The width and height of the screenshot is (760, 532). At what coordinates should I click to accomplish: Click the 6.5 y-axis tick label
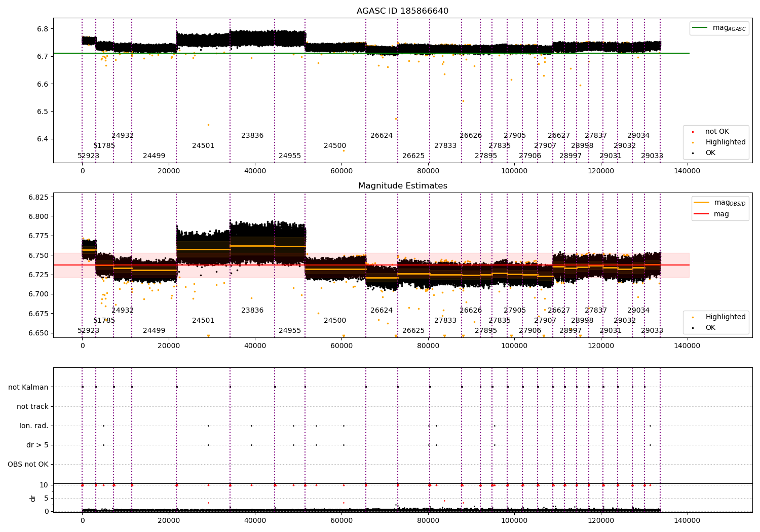(43, 111)
